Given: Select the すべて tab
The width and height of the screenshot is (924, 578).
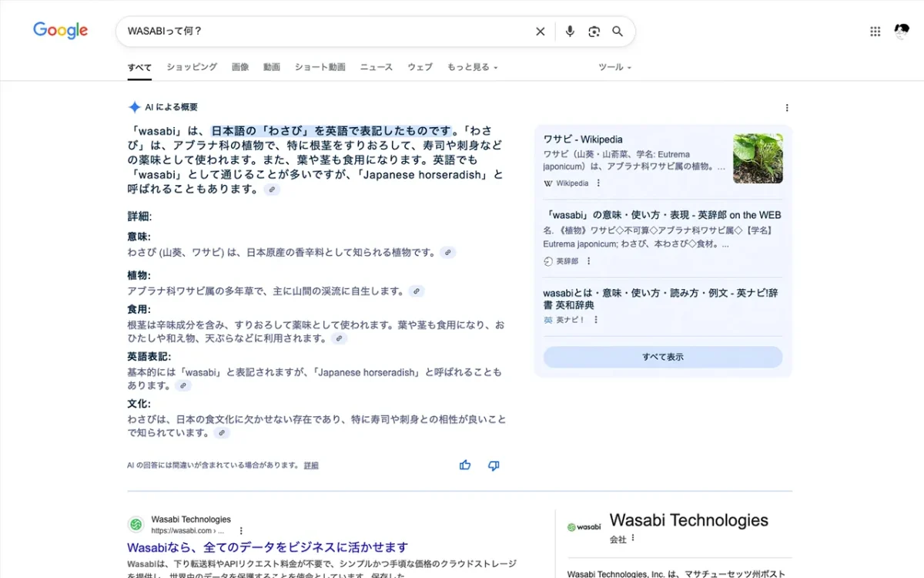Looking at the screenshot, I should tap(139, 67).
